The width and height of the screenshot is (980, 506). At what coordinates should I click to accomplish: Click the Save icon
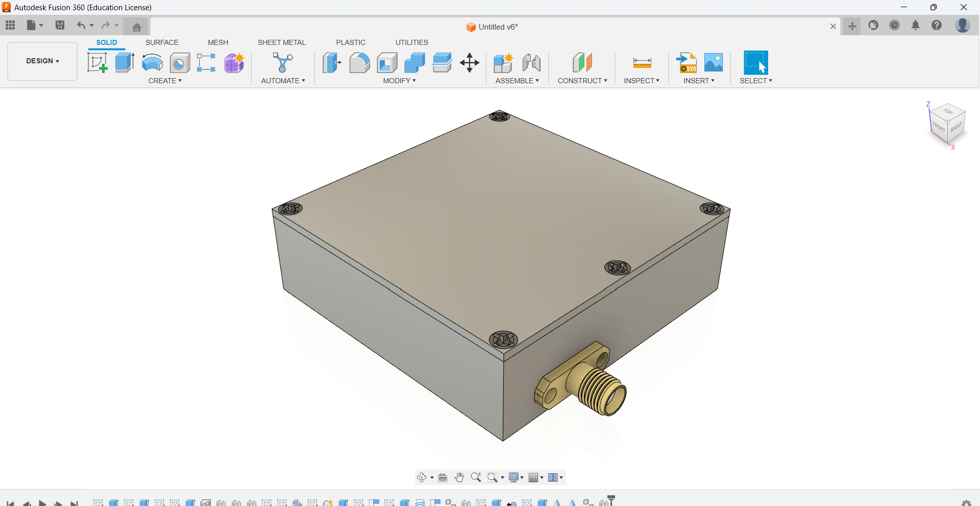[x=60, y=25]
